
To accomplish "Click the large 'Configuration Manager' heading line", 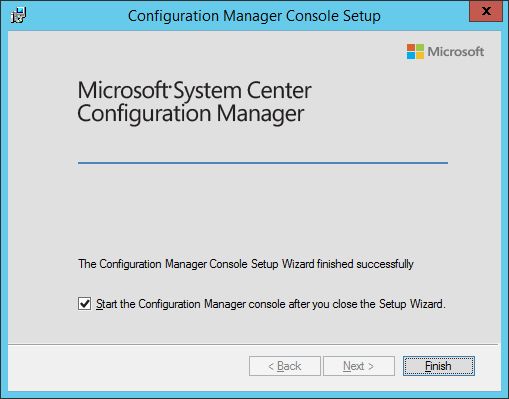I will pyautogui.click(x=191, y=114).
